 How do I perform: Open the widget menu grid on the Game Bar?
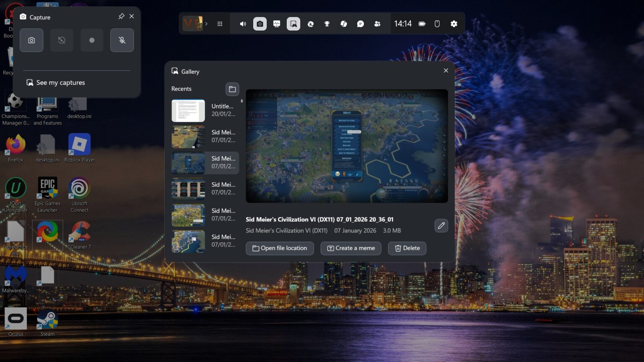(x=220, y=24)
